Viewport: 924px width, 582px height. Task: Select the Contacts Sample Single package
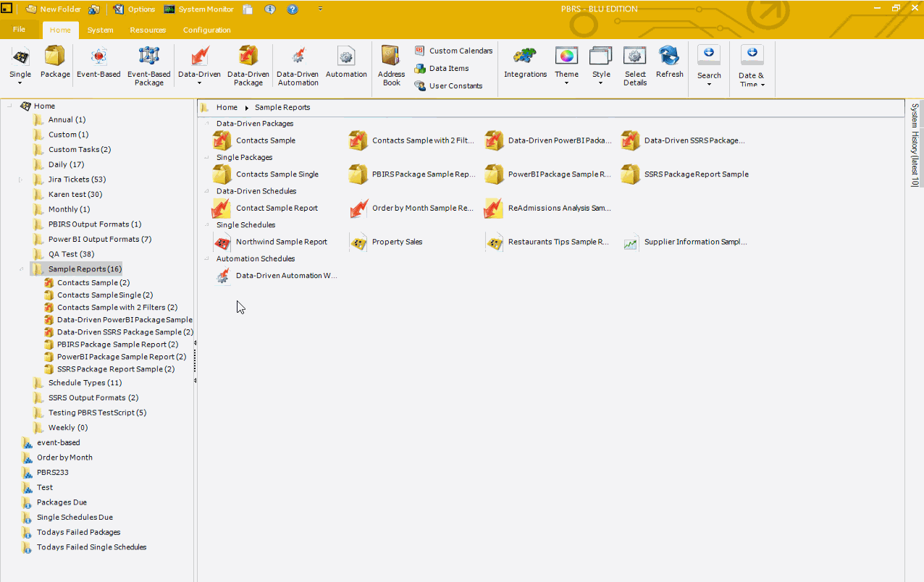[x=265, y=174]
